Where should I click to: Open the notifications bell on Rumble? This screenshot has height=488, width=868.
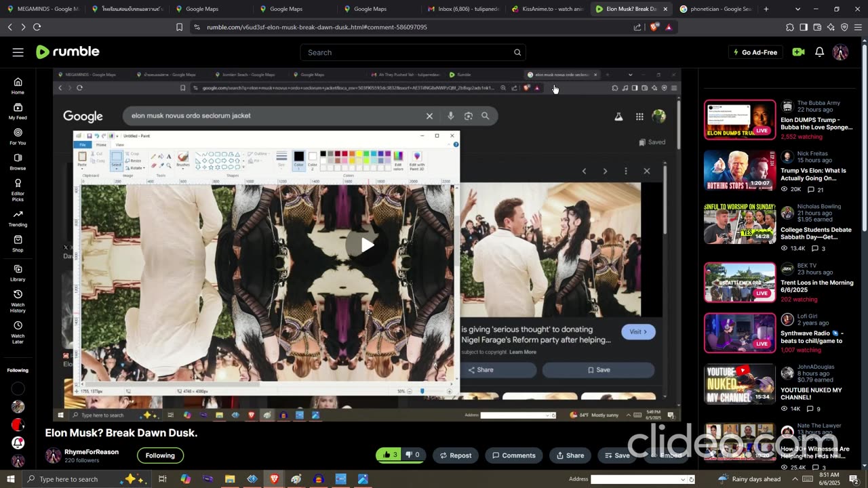[x=819, y=52]
